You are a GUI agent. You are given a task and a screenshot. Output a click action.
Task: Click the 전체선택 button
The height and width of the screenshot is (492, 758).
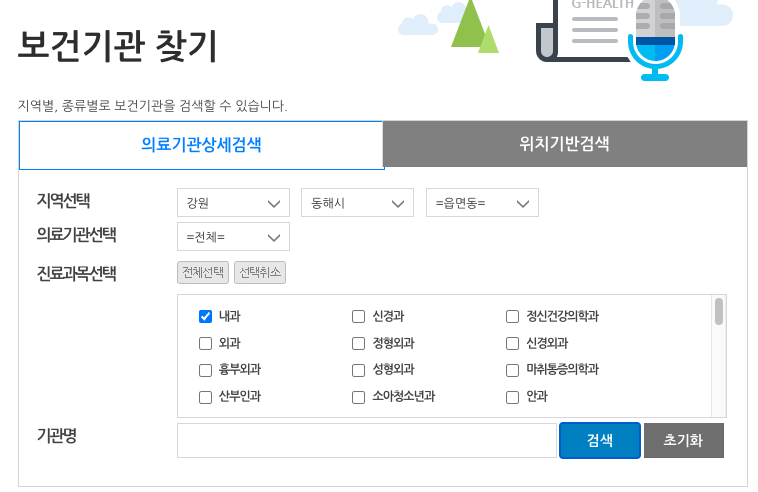[203, 273]
